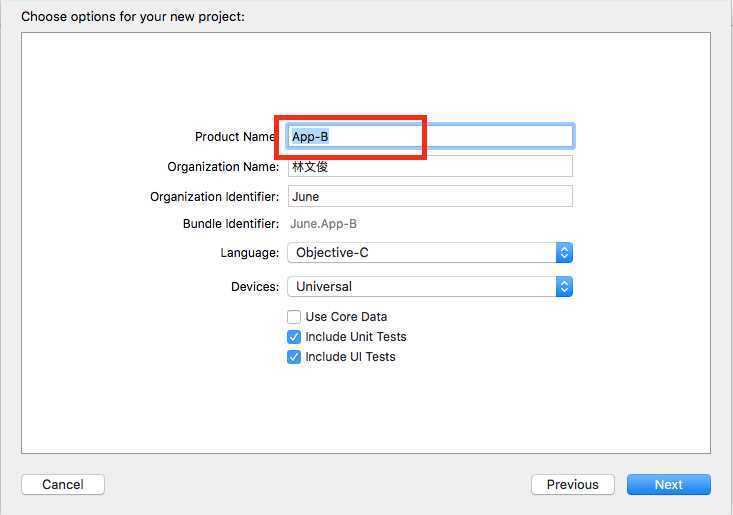Click the "Bundle Identifier:" label
Viewport: 733px width, 515px height.
pos(230,224)
